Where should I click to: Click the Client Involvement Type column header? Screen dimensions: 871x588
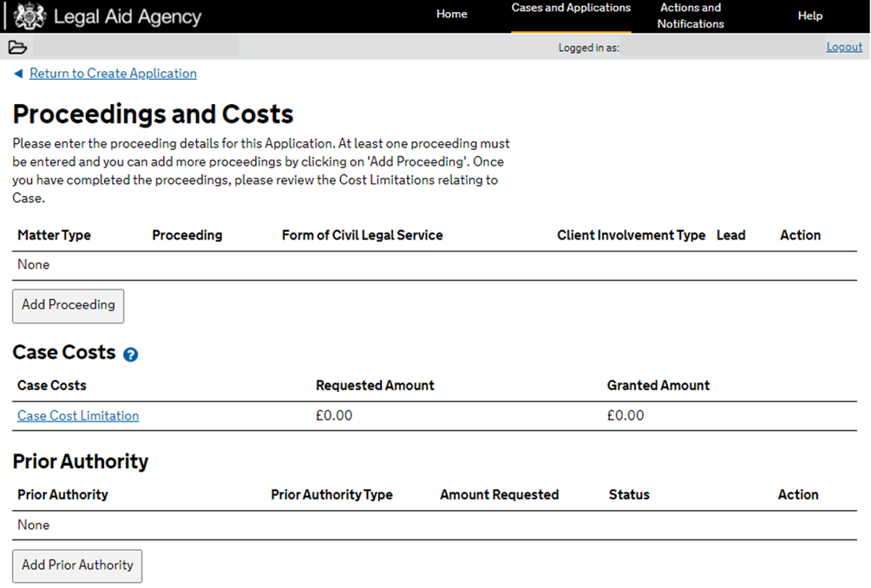[631, 235]
